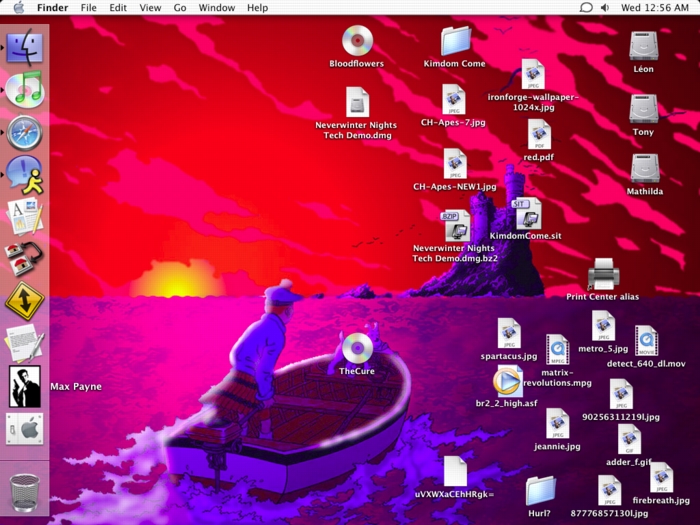Viewport: 700px width, 525px height.
Task: Open the yellow arrows sign Dock icon
Action: (25, 301)
